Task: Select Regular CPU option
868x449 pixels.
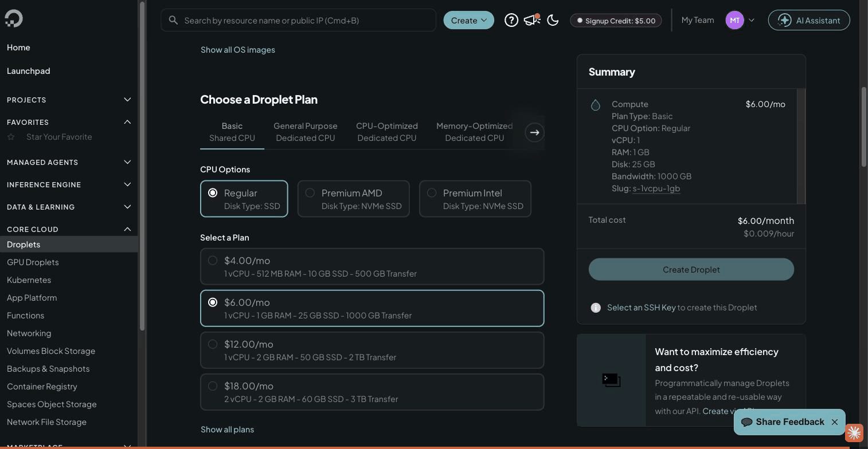Action: (x=244, y=199)
